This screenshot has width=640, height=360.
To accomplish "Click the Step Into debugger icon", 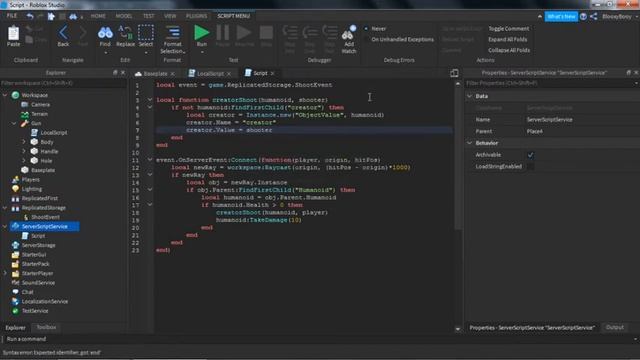I will pos(290,33).
